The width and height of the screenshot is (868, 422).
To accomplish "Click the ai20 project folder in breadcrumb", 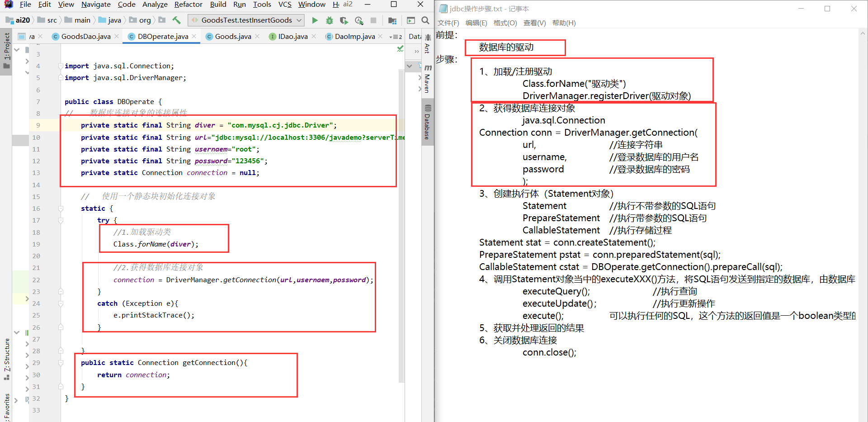I will (18, 20).
